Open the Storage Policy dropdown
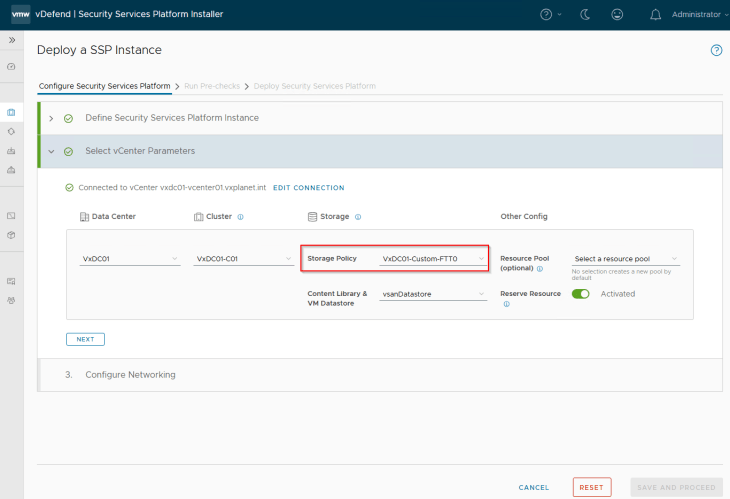The height and width of the screenshot is (499, 730). click(x=433, y=259)
